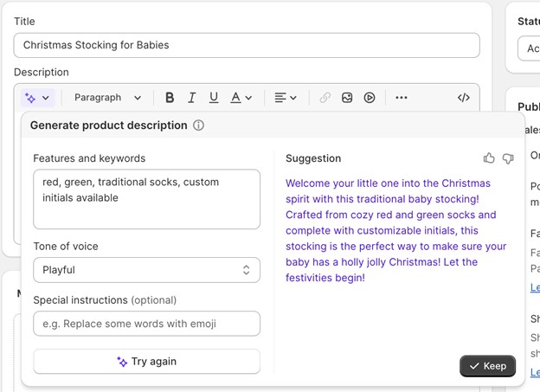This screenshot has width=540, height=392.
Task: Toggle italic formatting
Action: click(x=191, y=98)
